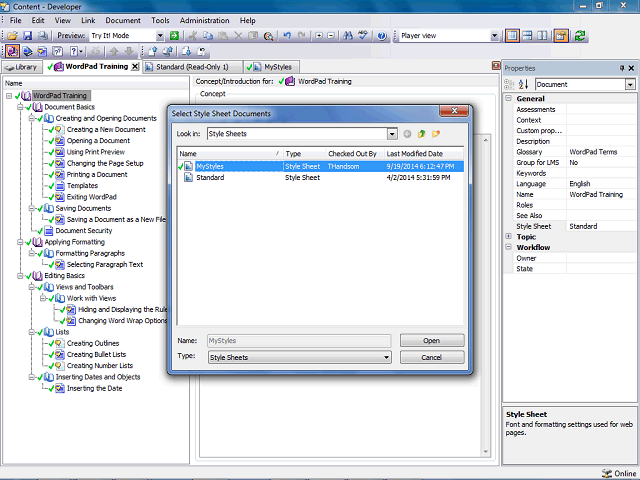Open the Administration menu
Viewport: 640px width, 480px height.
[204, 20]
